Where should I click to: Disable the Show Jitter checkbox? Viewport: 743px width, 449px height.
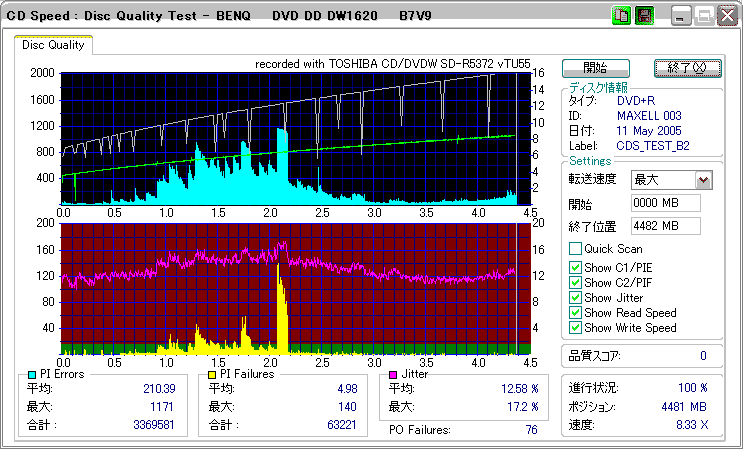click(575, 298)
